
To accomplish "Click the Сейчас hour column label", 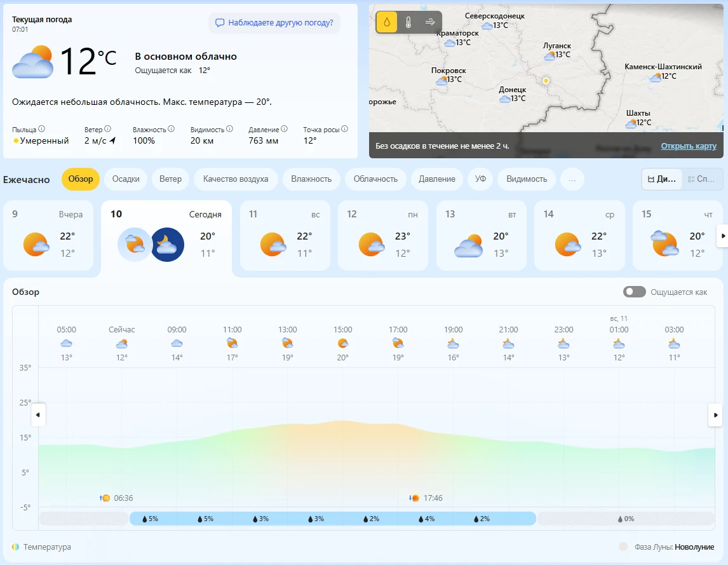I will click(x=121, y=329).
